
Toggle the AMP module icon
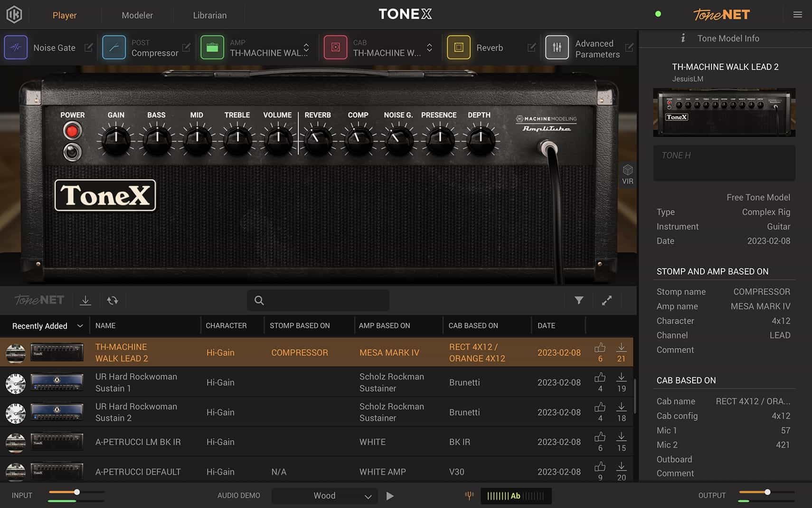click(x=212, y=48)
